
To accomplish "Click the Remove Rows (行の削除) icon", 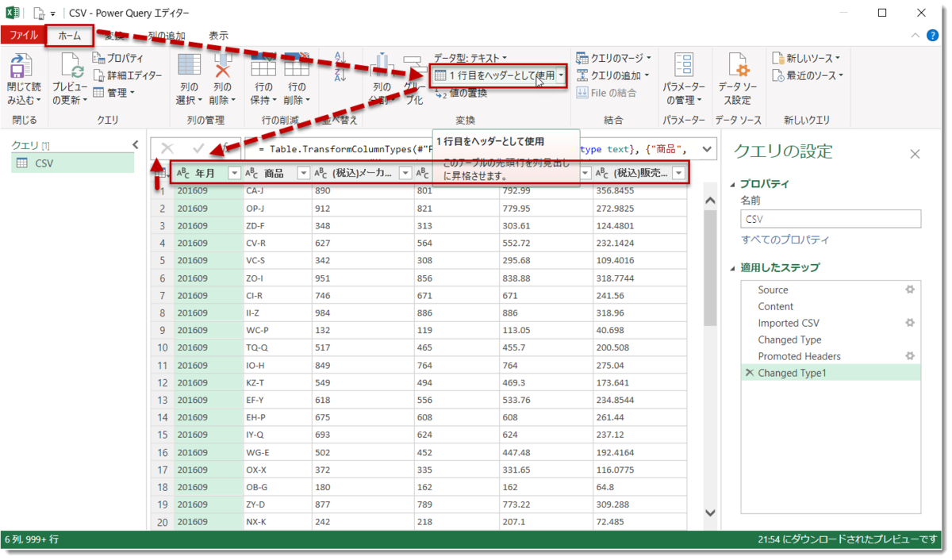I will [x=297, y=66].
